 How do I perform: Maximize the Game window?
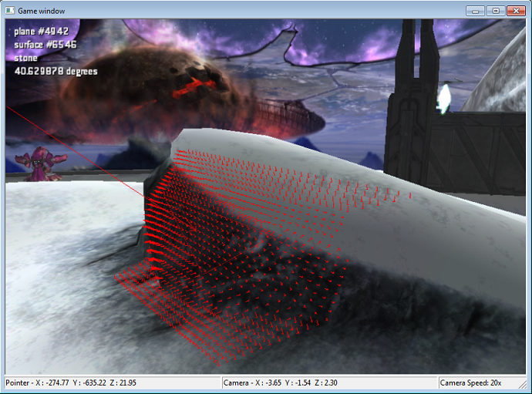click(496, 11)
